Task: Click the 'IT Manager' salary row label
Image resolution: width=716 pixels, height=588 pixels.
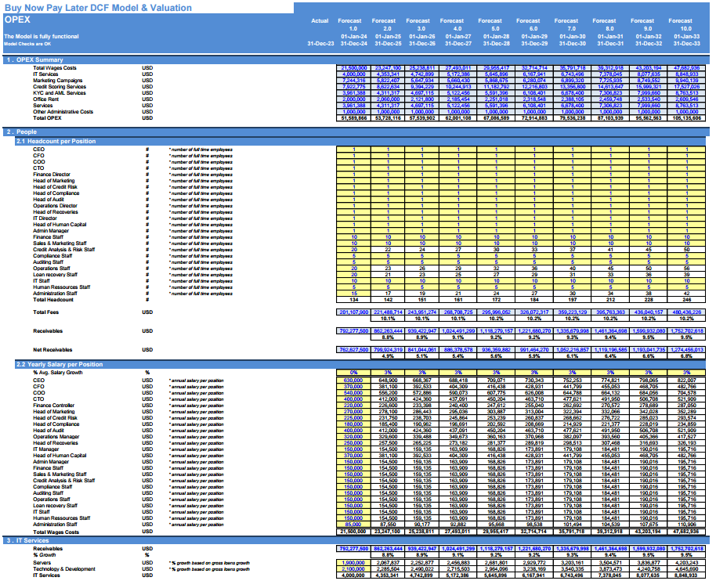Action: 45,449
